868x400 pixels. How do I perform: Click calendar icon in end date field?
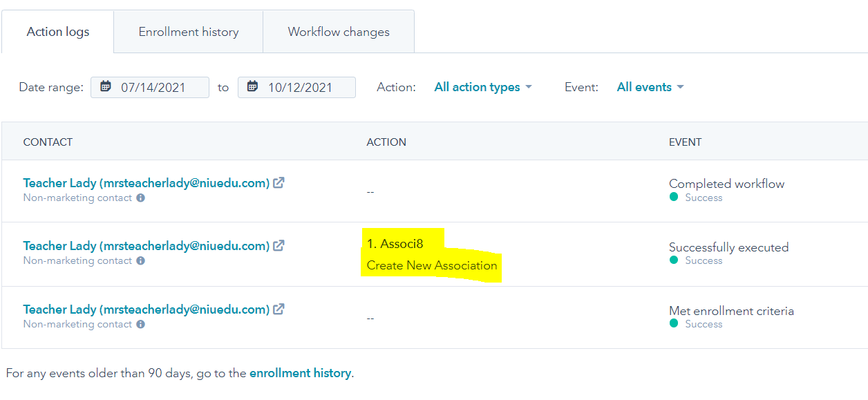coord(253,87)
